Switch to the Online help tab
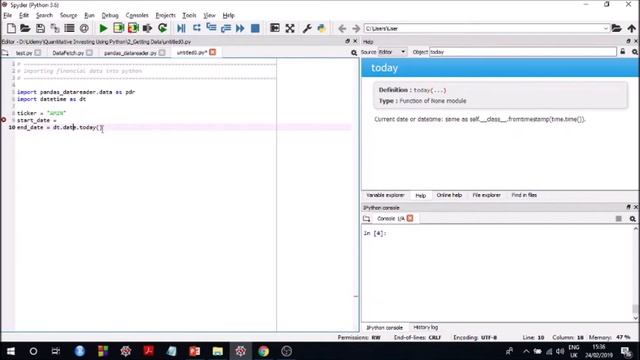Screen dimensions: 640x360 coord(449,195)
